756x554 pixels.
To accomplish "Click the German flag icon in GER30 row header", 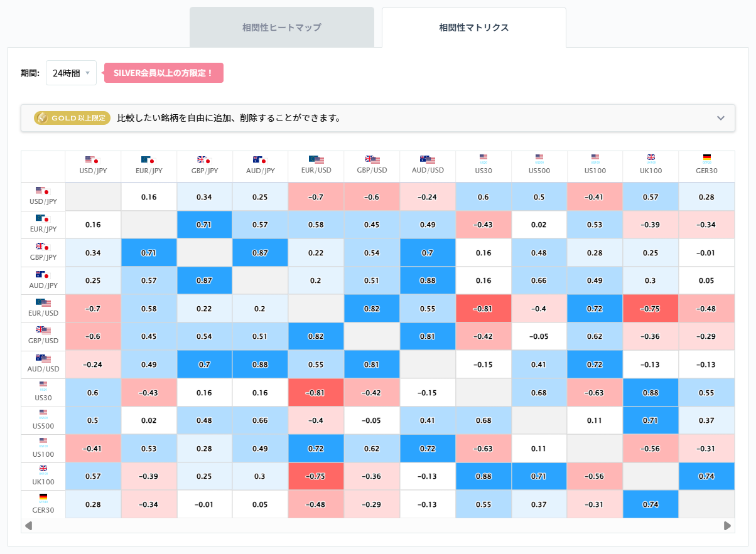I will pyautogui.click(x=43, y=495).
